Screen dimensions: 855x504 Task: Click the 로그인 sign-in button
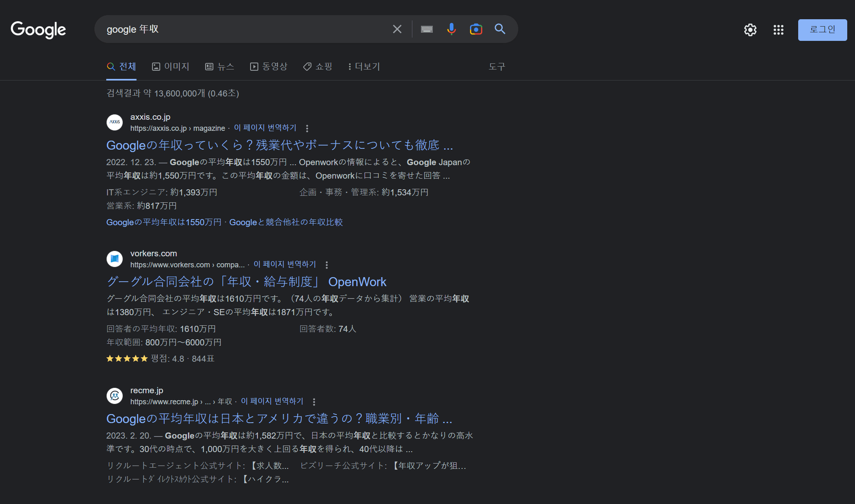point(822,30)
